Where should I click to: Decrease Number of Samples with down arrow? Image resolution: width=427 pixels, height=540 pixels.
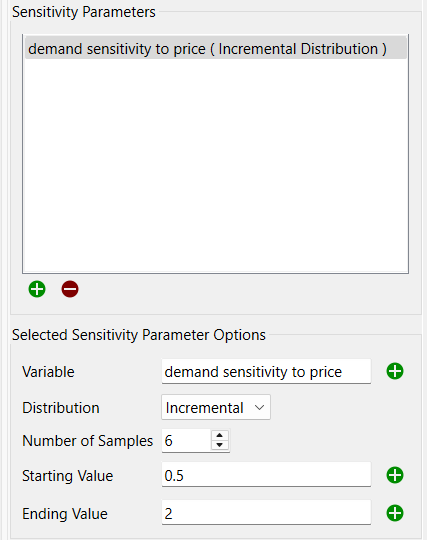220,445
